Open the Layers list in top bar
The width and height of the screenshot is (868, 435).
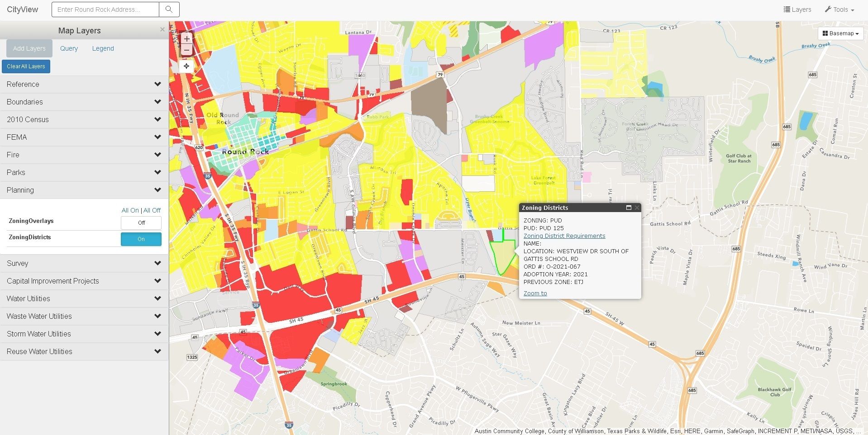click(x=797, y=9)
